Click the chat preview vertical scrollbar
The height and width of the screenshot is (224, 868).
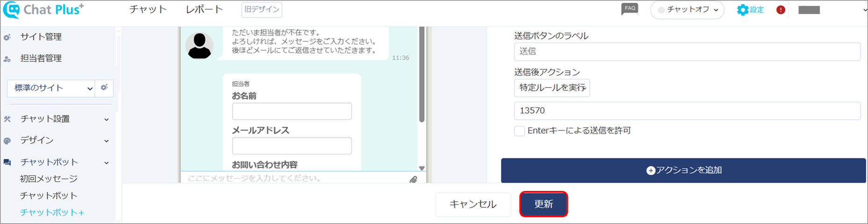(422, 75)
